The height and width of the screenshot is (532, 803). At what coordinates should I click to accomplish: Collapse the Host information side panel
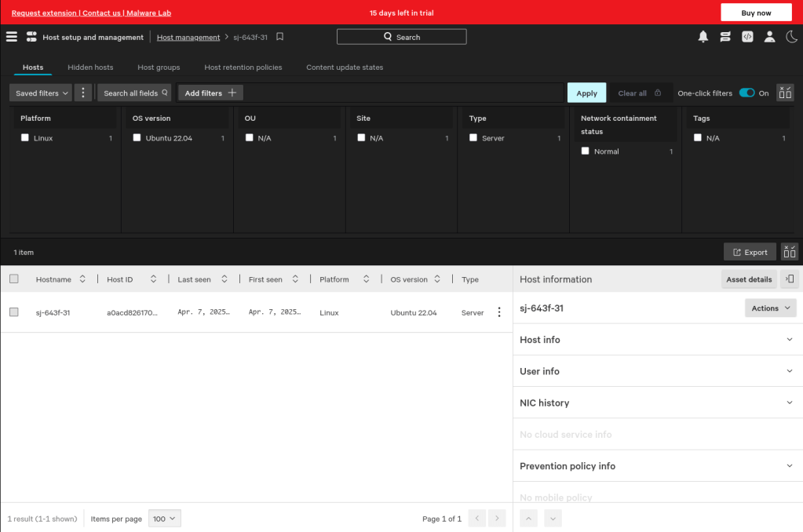tap(790, 279)
